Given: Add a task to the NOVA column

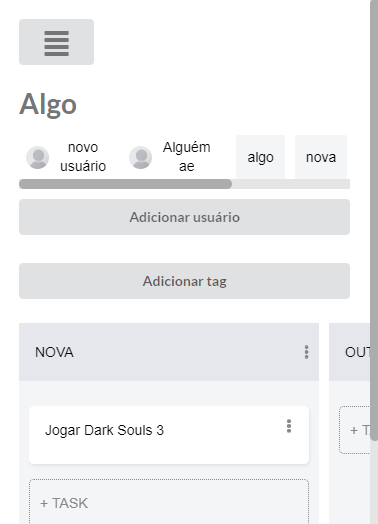Looking at the screenshot, I should click(169, 502).
